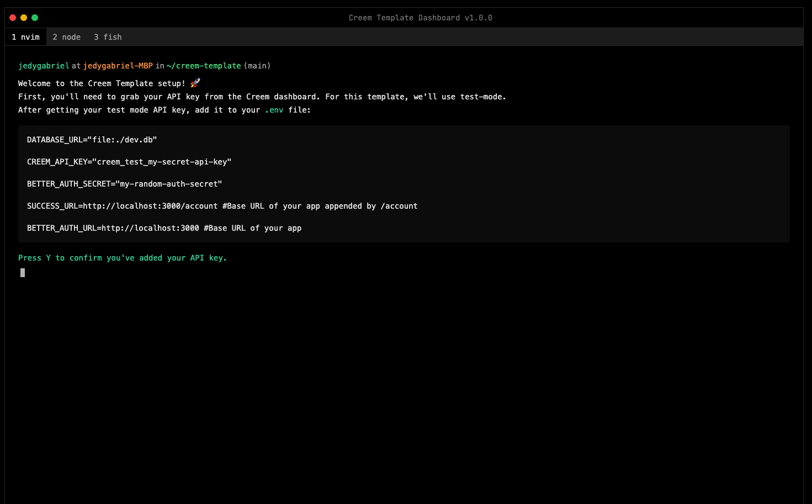Click the username jedygabriel in prompt
This screenshot has width=812, height=504.
click(x=44, y=66)
